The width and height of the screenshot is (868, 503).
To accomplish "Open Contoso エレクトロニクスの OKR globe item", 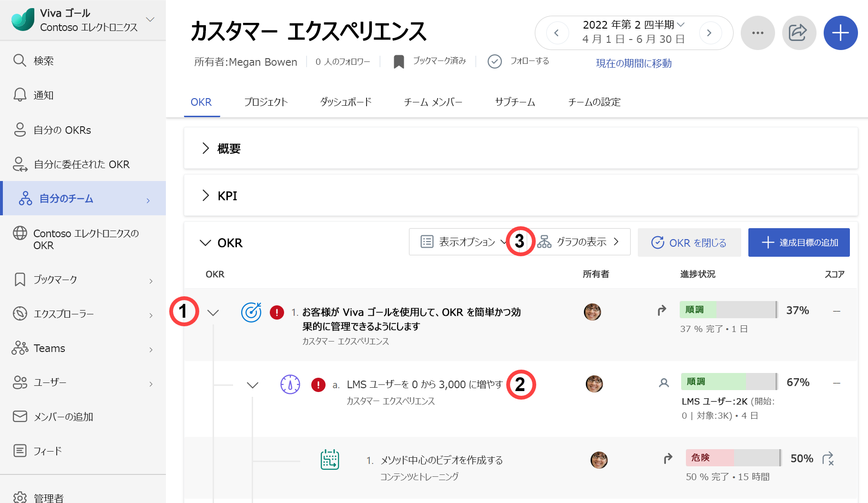I will [x=83, y=239].
